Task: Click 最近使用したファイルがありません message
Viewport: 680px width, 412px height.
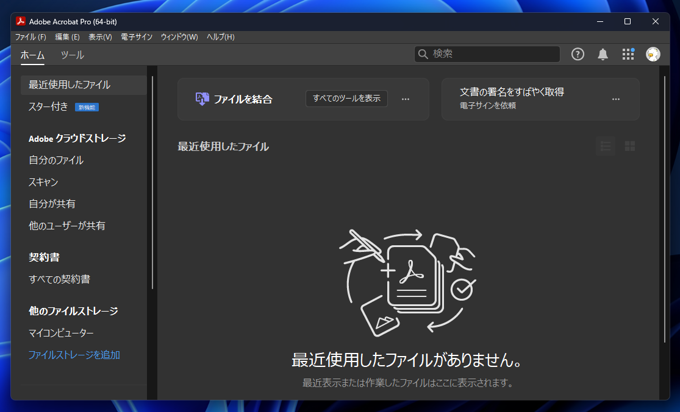Action: tap(407, 360)
